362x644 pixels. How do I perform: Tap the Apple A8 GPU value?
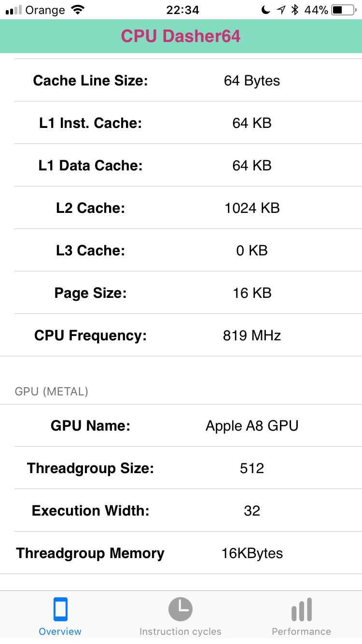pyautogui.click(x=252, y=426)
